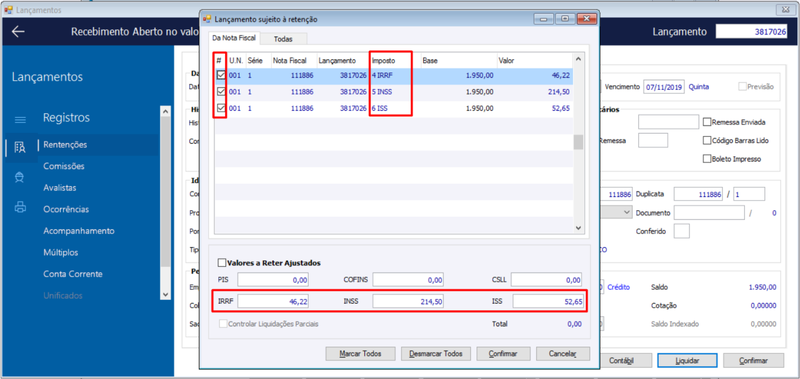This screenshot has width=800, height=379.
Task: Open Conta Corrente in Registros list
Action: [x=73, y=274]
